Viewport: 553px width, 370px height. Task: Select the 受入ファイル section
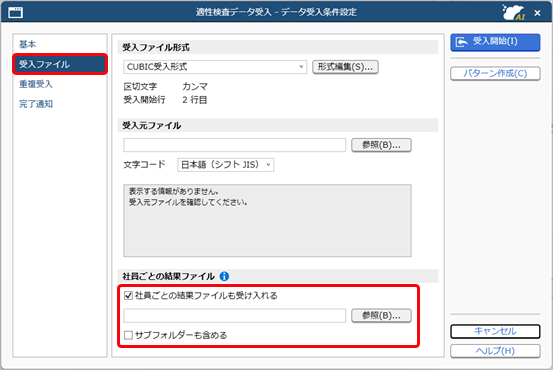pos(60,64)
